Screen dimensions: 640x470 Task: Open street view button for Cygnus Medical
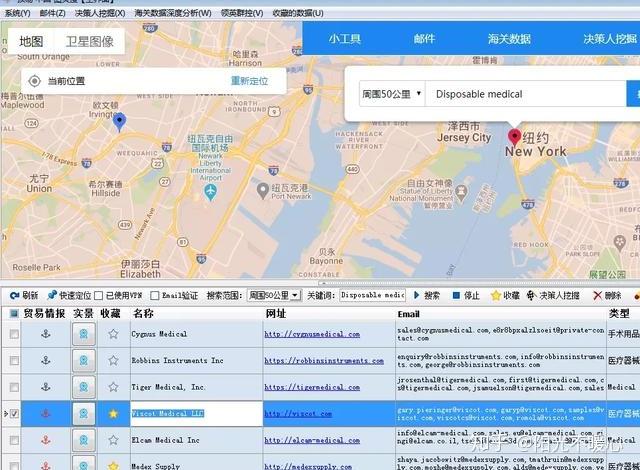[84, 334]
